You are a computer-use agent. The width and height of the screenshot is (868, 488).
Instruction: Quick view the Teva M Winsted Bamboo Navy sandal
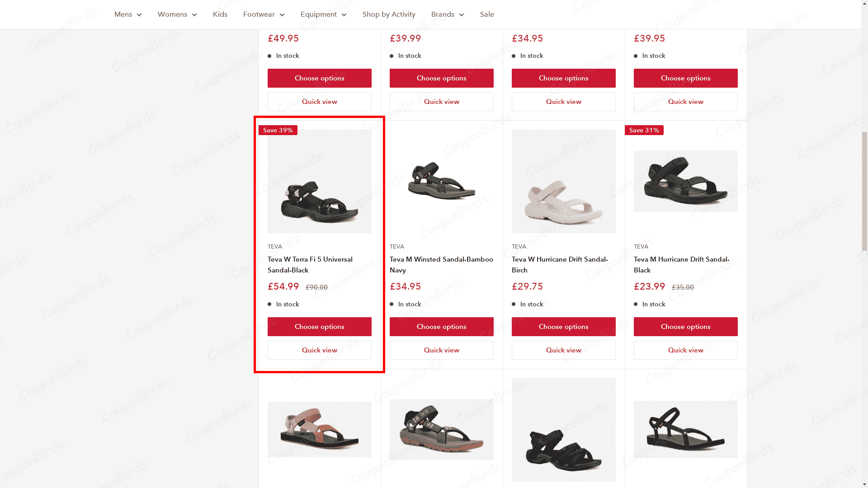(x=441, y=350)
